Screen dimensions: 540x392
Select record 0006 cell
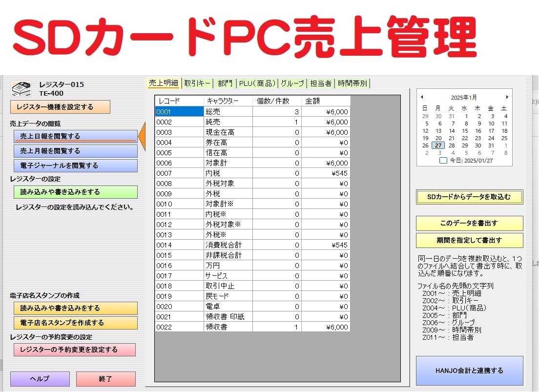[x=179, y=163]
